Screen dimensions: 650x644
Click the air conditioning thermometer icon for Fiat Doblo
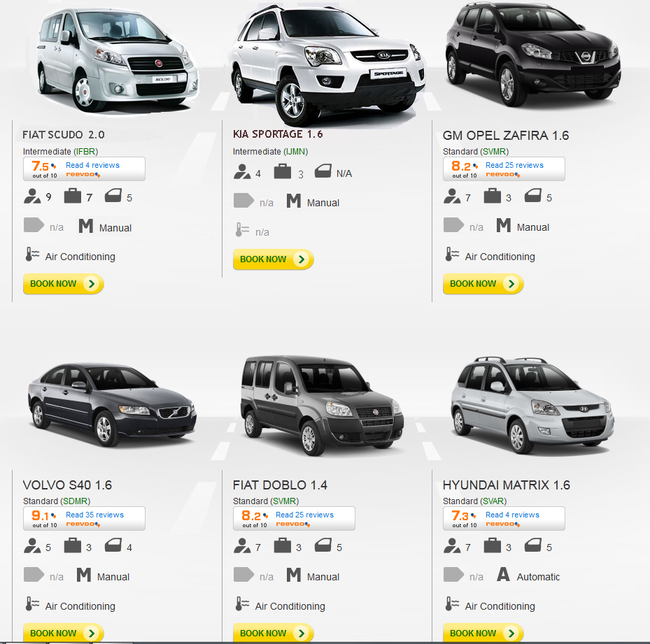pos(242,604)
